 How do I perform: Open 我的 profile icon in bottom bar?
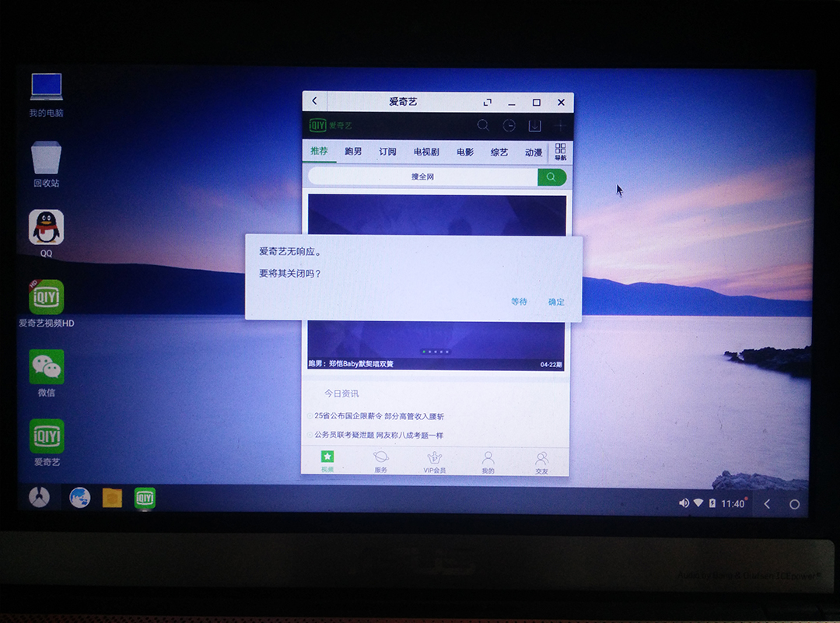point(487,457)
